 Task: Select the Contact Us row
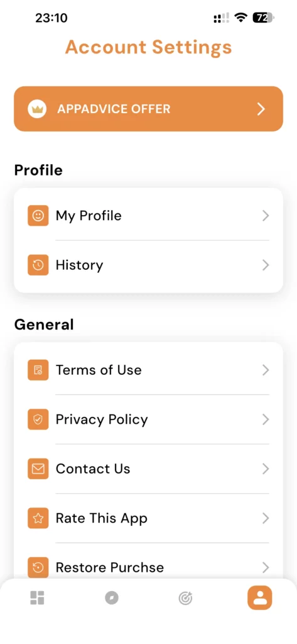pos(148,469)
